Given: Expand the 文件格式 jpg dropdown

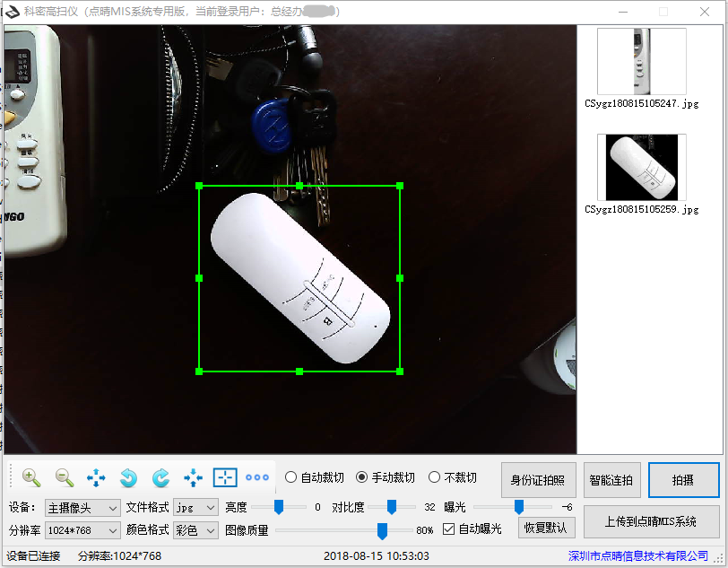Looking at the screenshot, I should (x=195, y=508).
